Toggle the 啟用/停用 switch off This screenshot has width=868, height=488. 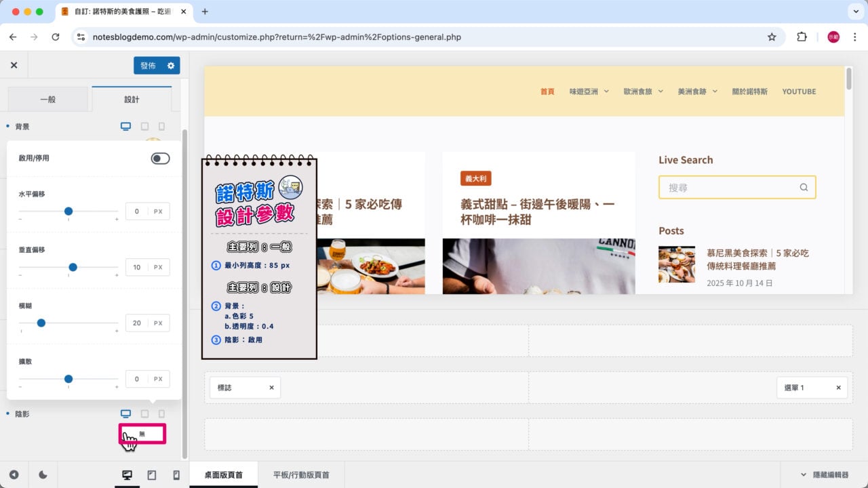click(x=160, y=158)
